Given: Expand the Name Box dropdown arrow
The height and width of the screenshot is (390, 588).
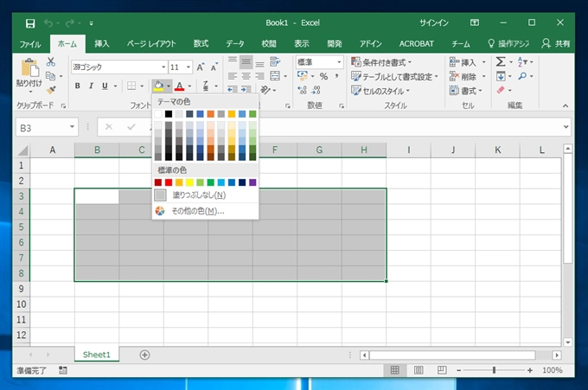Looking at the screenshot, I should [72, 127].
